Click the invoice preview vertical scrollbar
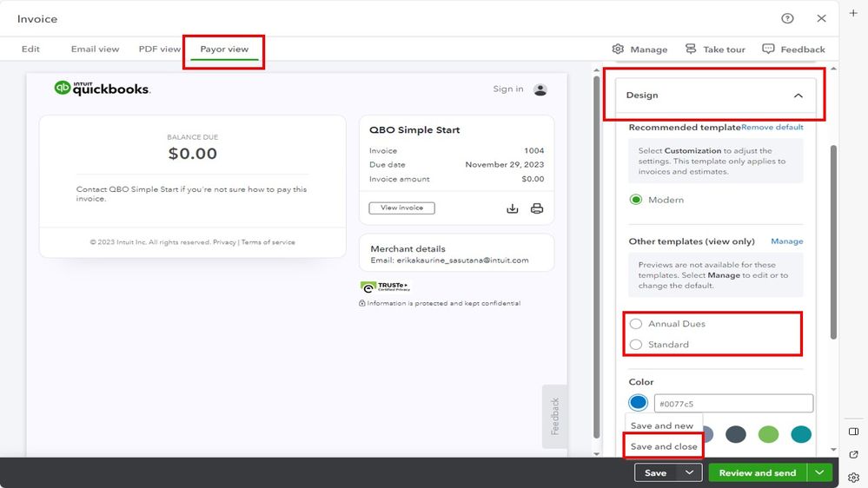This screenshot has width=868, height=488. (x=596, y=257)
